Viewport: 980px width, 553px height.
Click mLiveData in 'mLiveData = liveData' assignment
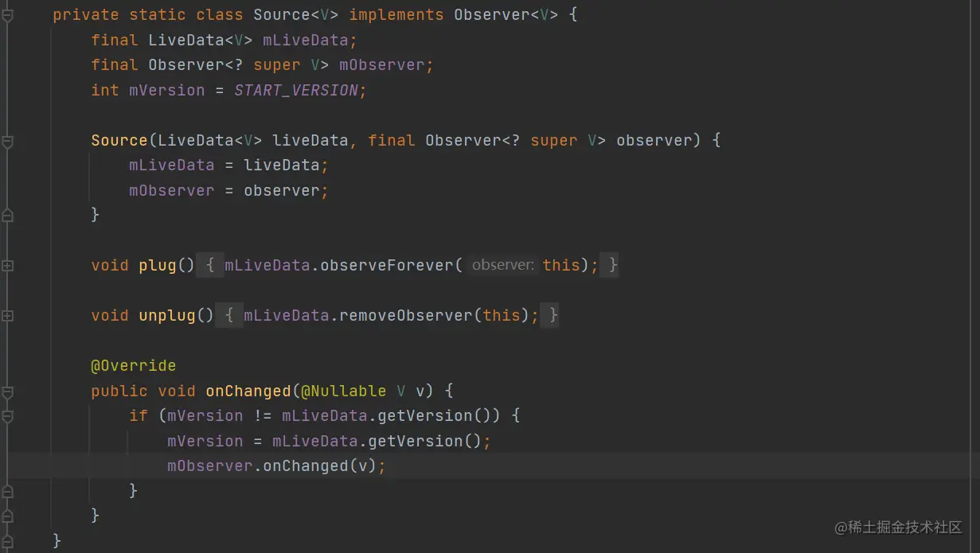point(172,166)
